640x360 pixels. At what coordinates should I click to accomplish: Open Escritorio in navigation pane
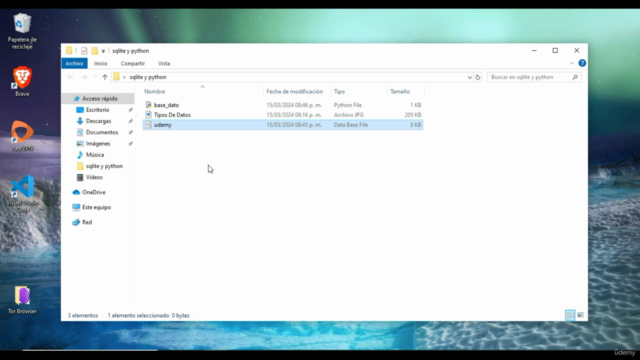point(97,110)
